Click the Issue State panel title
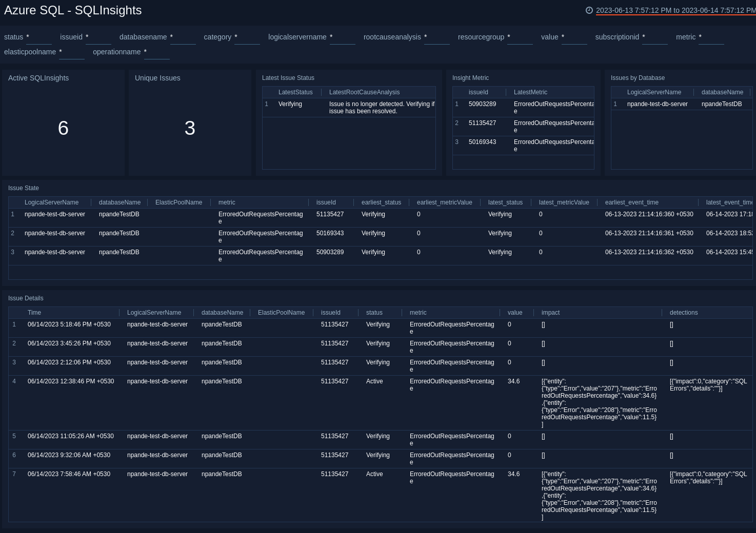Screen dimensions: 756x533 click(x=24, y=188)
